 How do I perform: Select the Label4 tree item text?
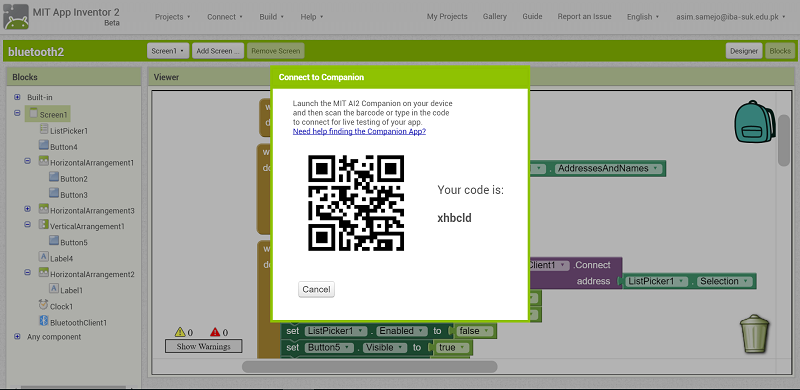(62, 258)
